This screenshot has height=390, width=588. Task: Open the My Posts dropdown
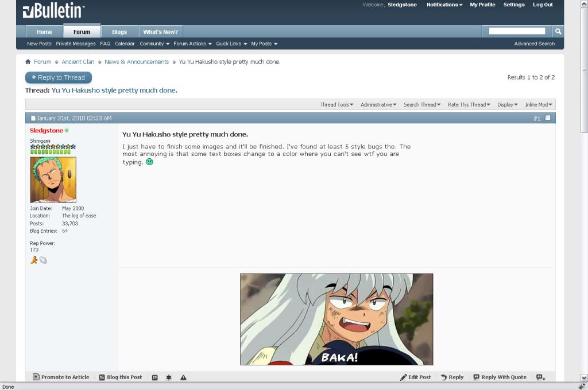click(x=264, y=44)
